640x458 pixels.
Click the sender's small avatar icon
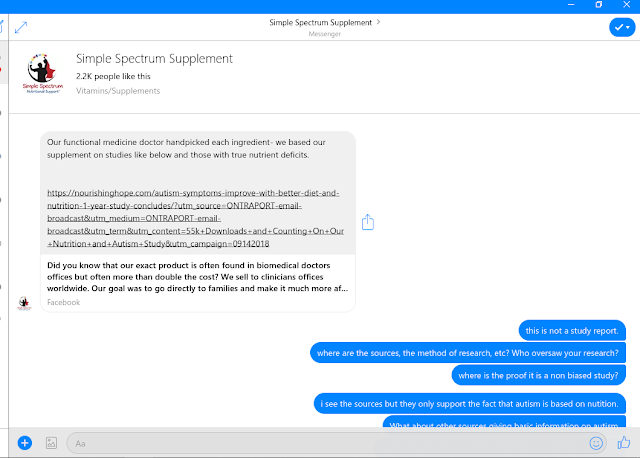pyautogui.click(x=26, y=301)
